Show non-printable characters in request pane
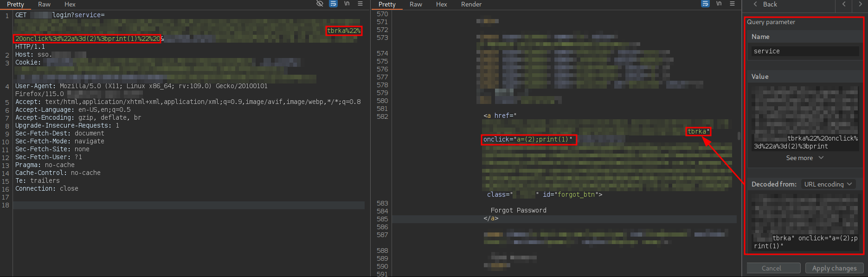This screenshot has width=868, height=277. tap(347, 4)
